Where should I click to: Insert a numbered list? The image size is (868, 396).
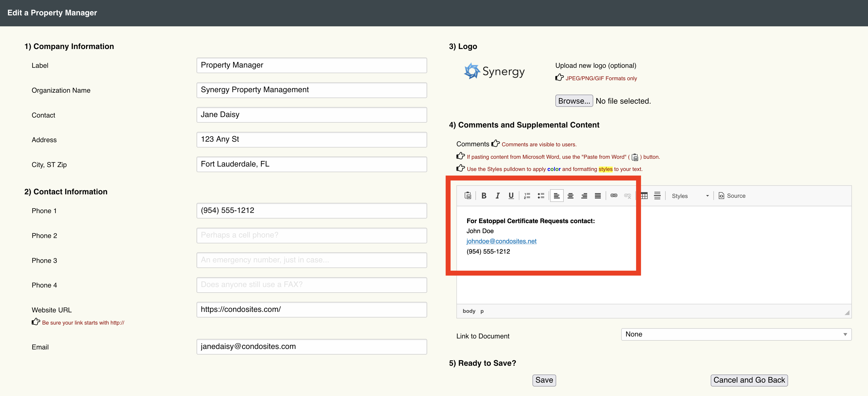click(527, 196)
